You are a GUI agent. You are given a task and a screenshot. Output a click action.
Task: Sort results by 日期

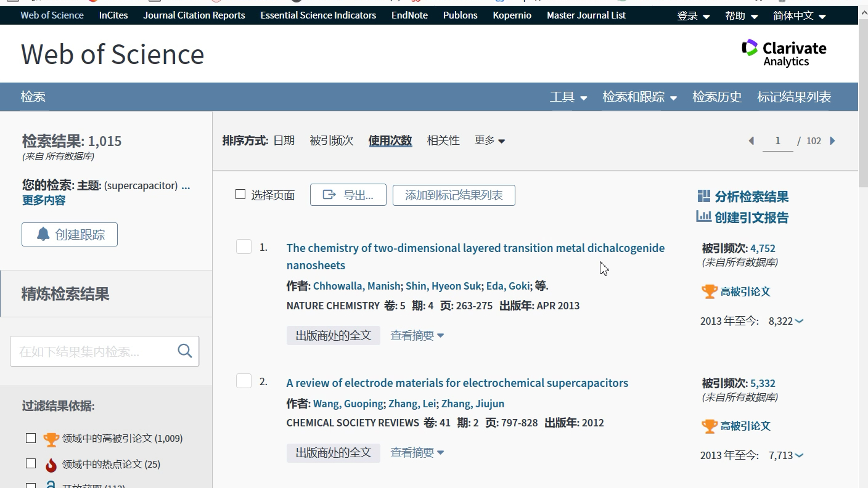(x=284, y=140)
